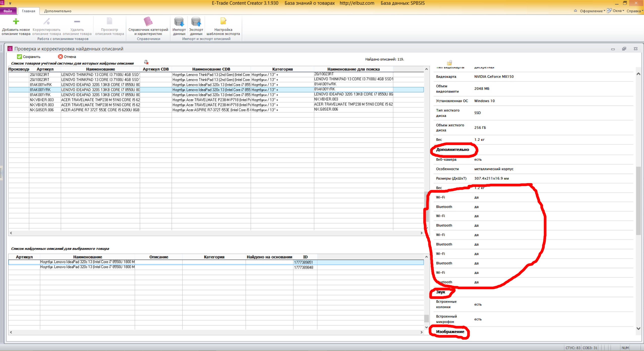Click the Категория column header in the top table
The image size is (644, 351).
[282, 69]
